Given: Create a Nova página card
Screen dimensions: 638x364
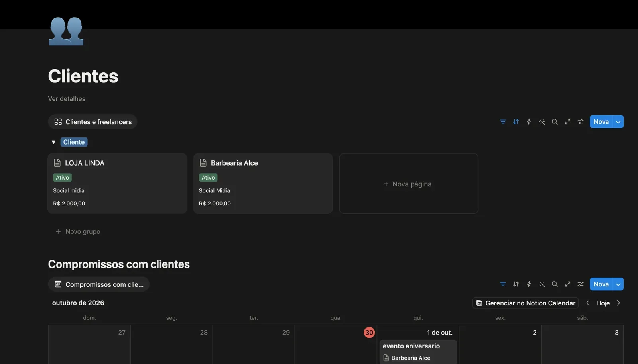Looking at the screenshot, I should point(409,184).
